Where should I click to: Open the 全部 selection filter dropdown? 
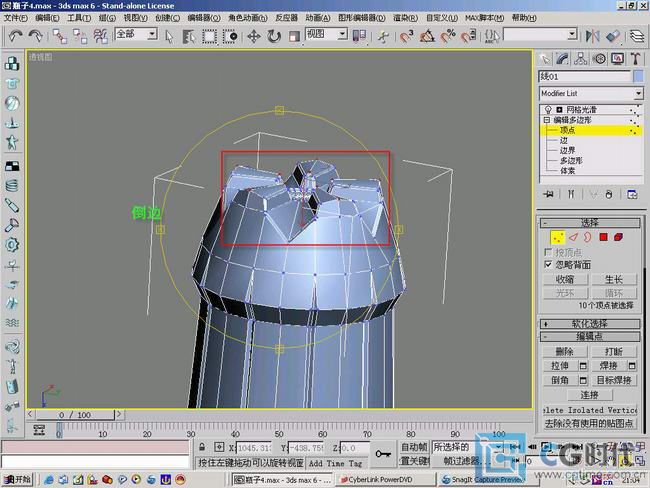(153, 34)
